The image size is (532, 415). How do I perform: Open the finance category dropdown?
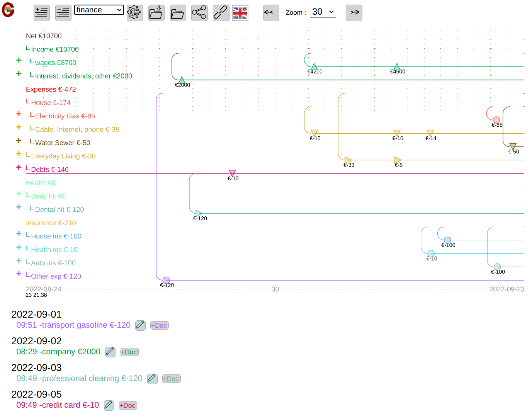point(99,10)
